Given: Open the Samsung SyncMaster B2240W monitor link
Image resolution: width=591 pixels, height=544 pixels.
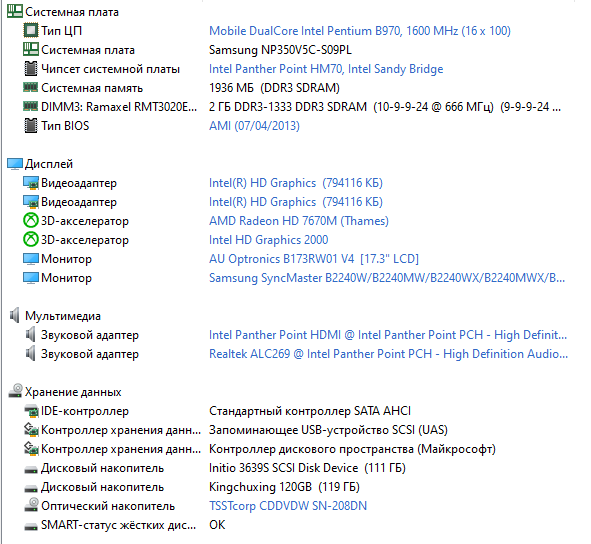Looking at the screenshot, I should pos(387,278).
